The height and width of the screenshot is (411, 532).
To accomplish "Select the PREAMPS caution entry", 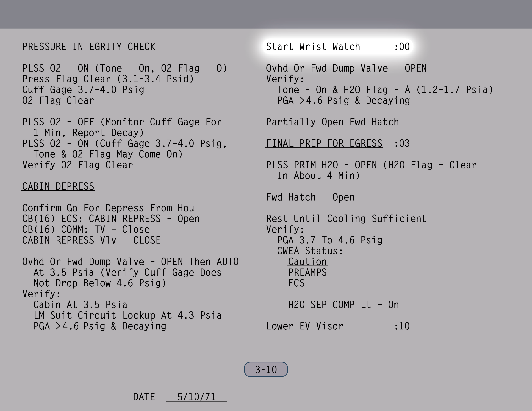I will pos(307,272).
